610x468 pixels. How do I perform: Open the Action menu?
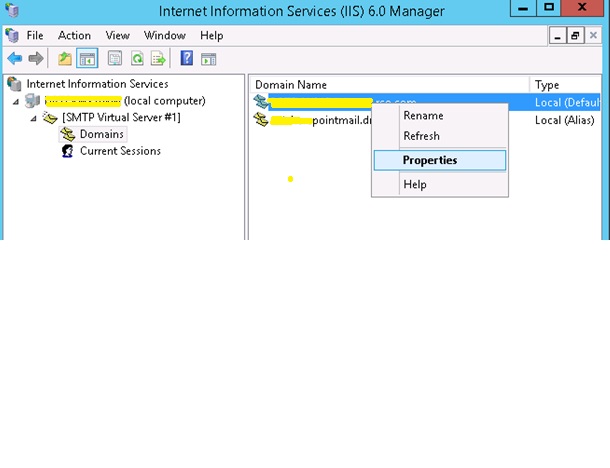[x=74, y=35]
